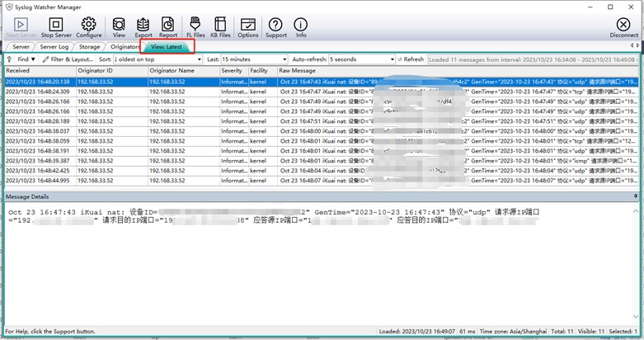Click the Total: 11 status entry
This screenshot has width=644, height=340.
(x=562, y=332)
